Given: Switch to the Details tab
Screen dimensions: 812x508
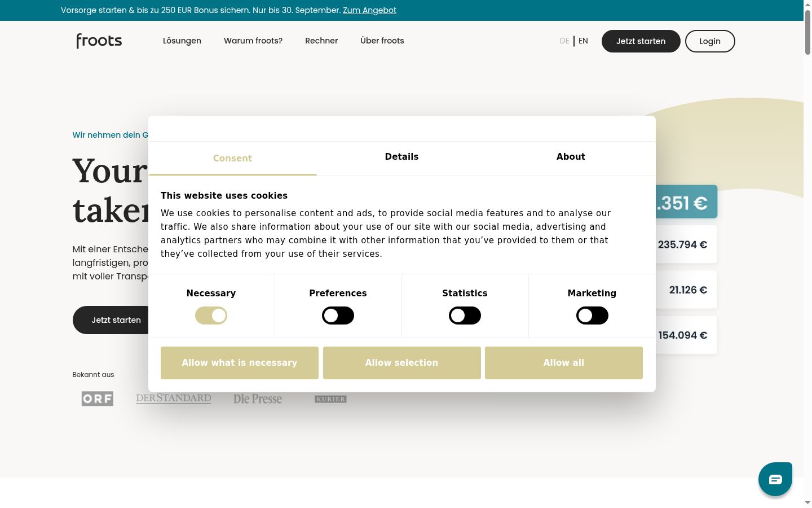Looking at the screenshot, I should coord(401,157).
